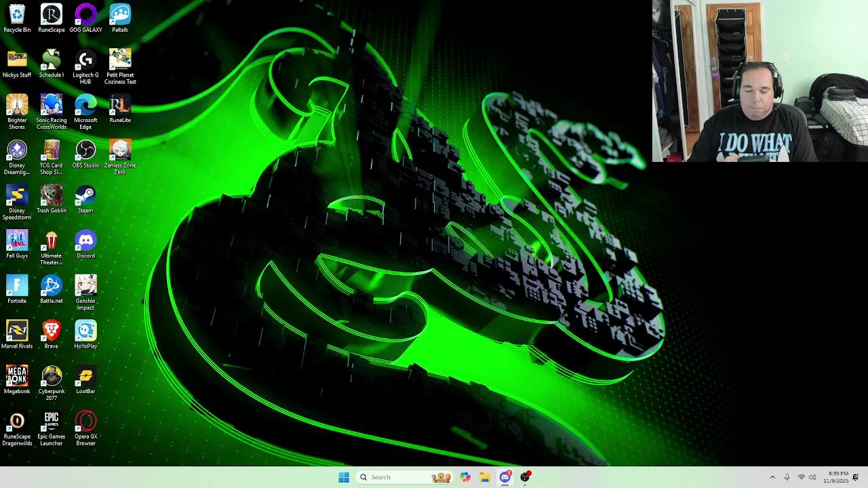Screen dimensions: 868x488
Task: Select the RuneLite desktop icon
Action: click(120, 109)
